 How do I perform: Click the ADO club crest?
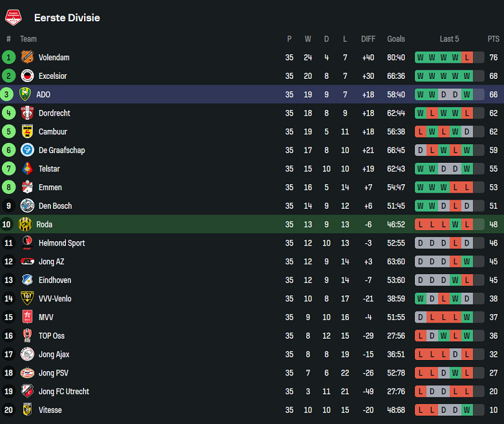coord(25,94)
